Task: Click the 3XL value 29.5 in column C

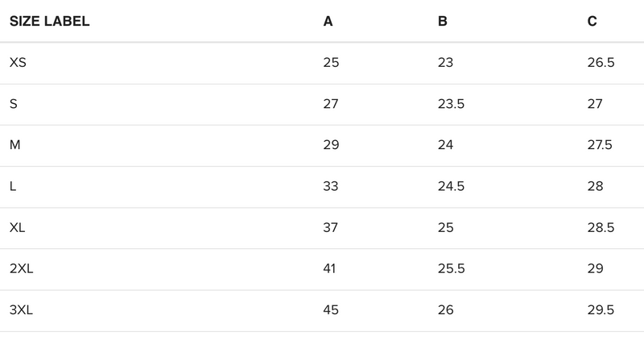Action: (601, 310)
